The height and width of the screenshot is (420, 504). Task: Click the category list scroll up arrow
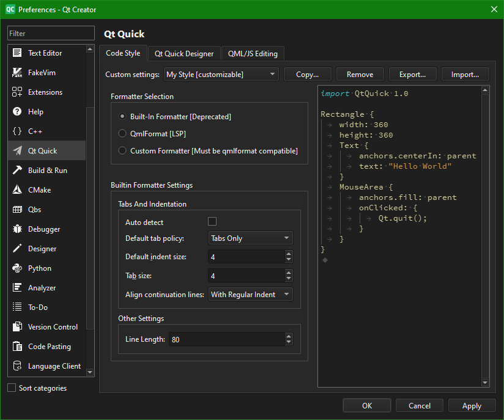[x=90, y=49]
